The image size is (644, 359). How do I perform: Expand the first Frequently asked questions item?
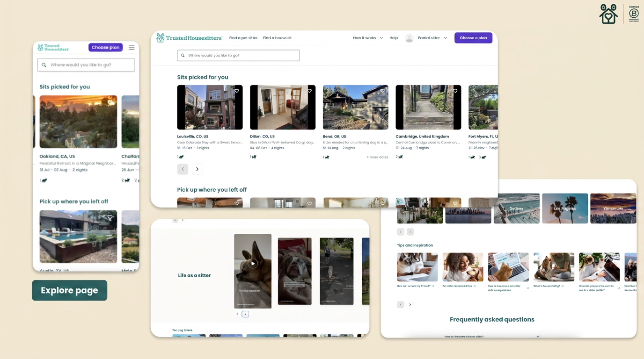492,336
